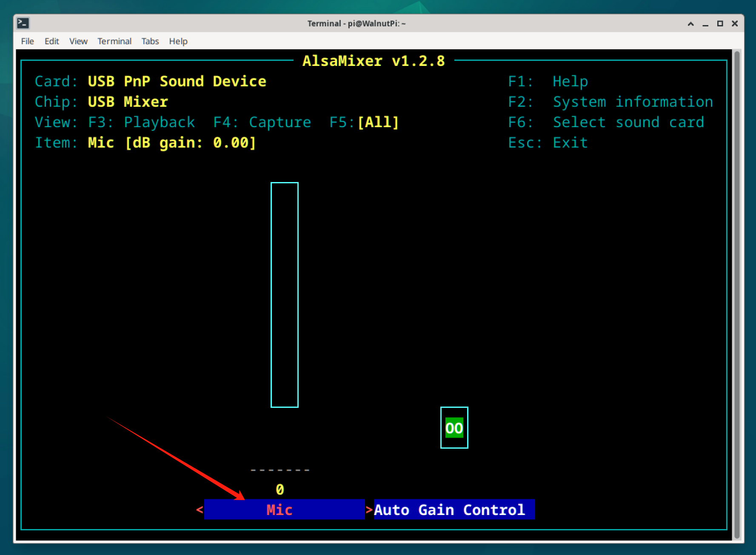Click F6: Select sound card entry
This screenshot has height=555, width=756.
pyautogui.click(x=606, y=122)
